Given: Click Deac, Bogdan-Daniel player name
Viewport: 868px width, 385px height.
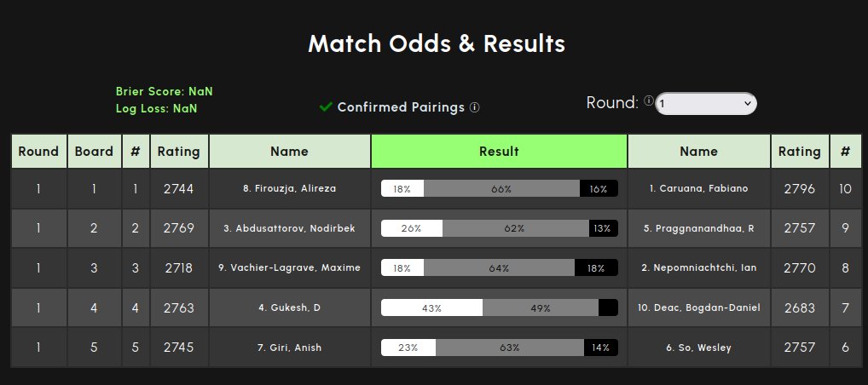Looking at the screenshot, I should point(698,307).
